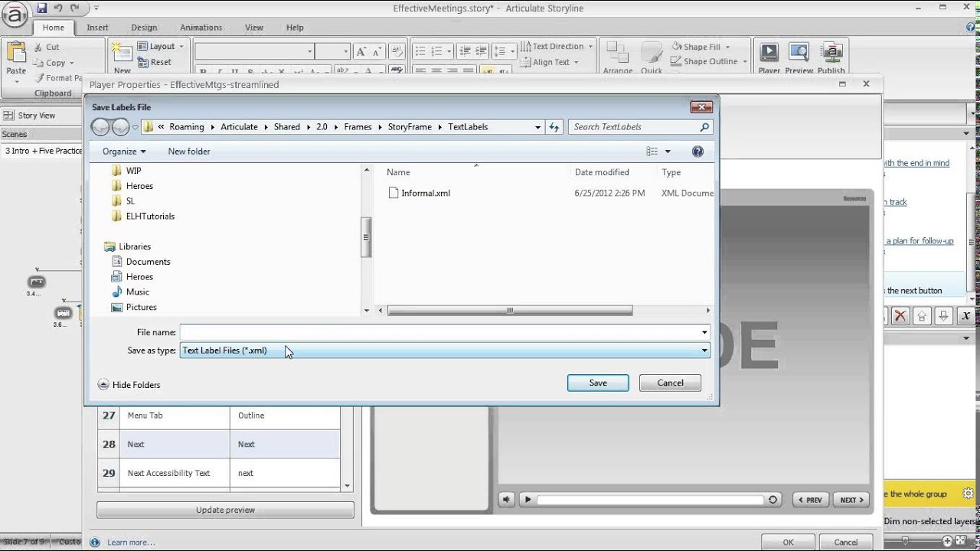The image size is (980, 551).
Task: Click the Story View tab
Action: (30, 116)
